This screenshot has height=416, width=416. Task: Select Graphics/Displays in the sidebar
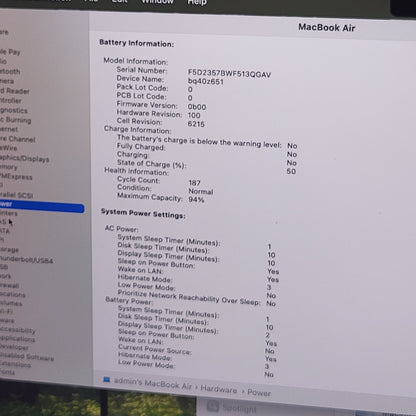click(x=24, y=158)
